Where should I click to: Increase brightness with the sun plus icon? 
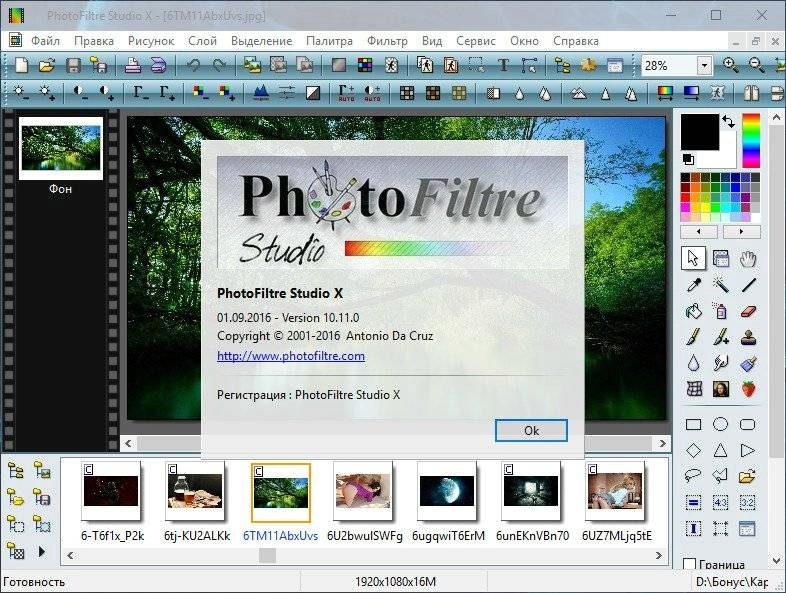pyautogui.click(x=47, y=93)
